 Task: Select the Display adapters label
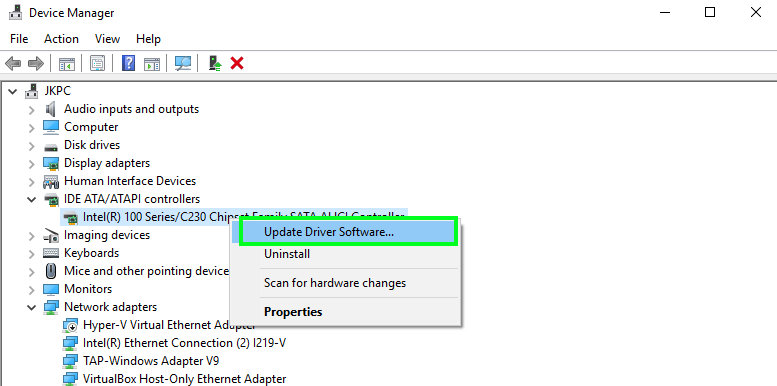[x=107, y=163]
